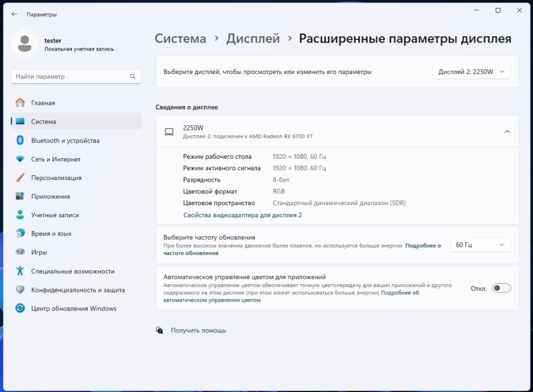Click the Специальные возможности accessibility icon
Image resolution: width=533 pixels, height=392 pixels.
tap(20, 271)
